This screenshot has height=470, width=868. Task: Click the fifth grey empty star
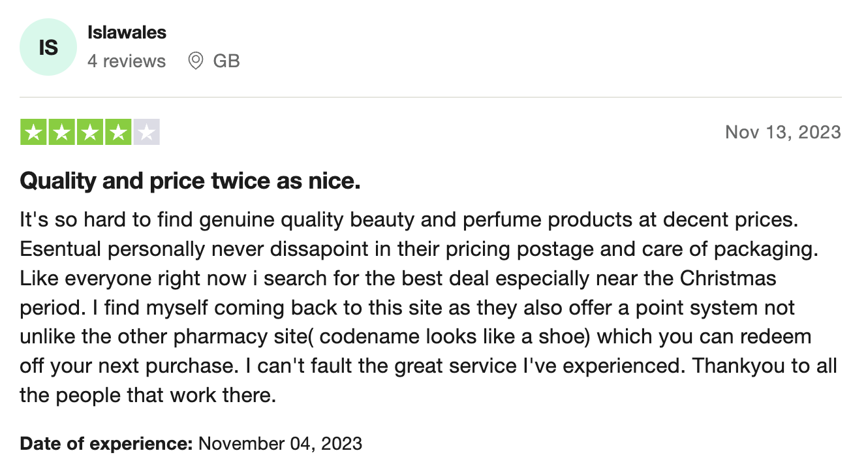(x=146, y=133)
